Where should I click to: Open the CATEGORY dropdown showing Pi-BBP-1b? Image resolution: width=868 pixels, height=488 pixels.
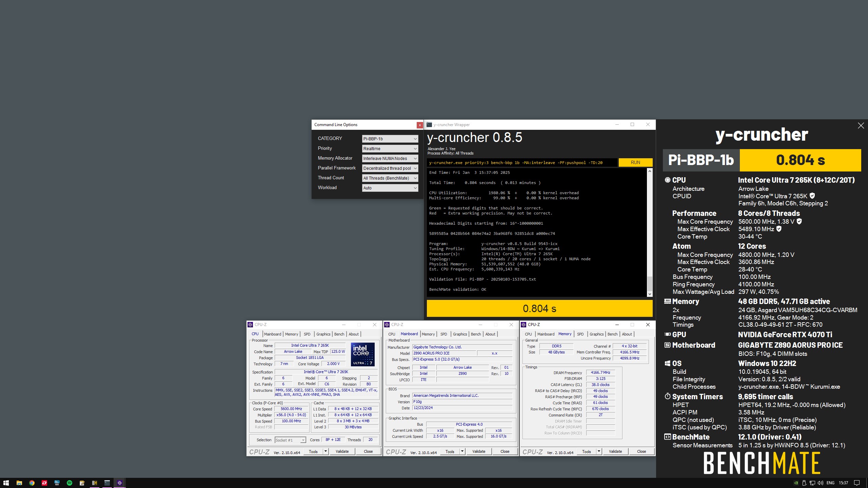(x=390, y=139)
